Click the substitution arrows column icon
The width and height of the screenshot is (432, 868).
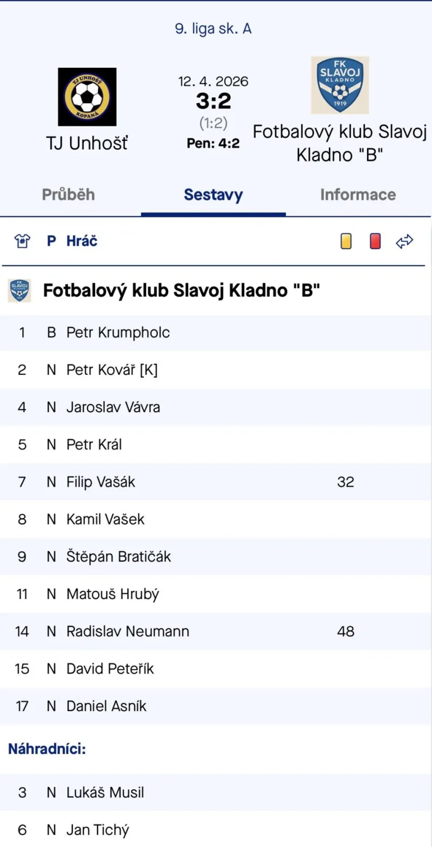pyautogui.click(x=404, y=241)
